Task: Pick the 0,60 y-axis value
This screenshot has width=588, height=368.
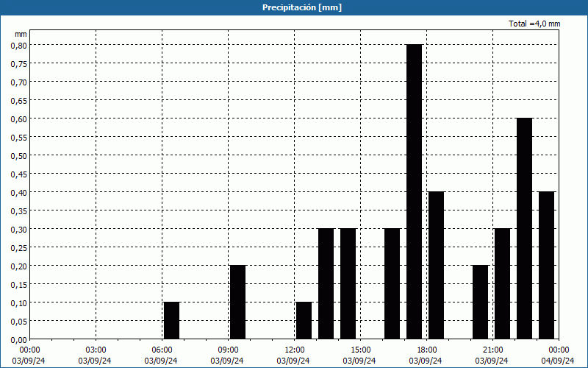Action: 19,118
